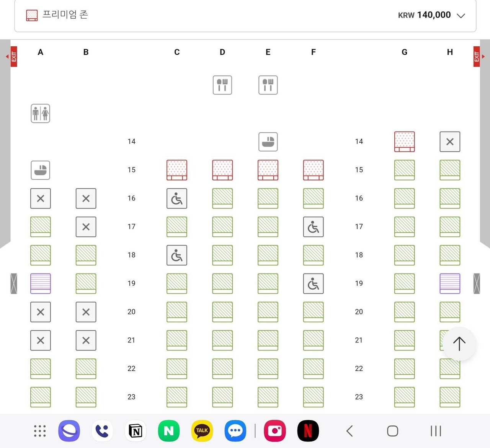The height and width of the screenshot is (448, 490).
Task: Select standard seat 18D
Action: (x=222, y=255)
